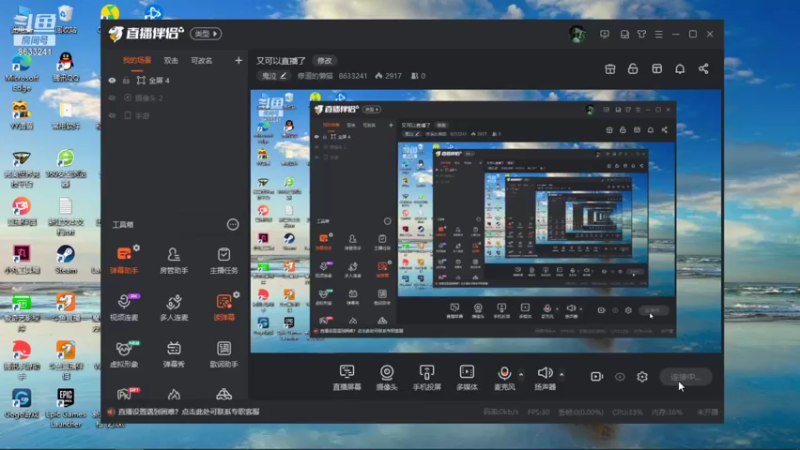Click the 修改 button beside the stream title
Screen dimensions: 800x450
pyautogui.click(x=324, y=61)
